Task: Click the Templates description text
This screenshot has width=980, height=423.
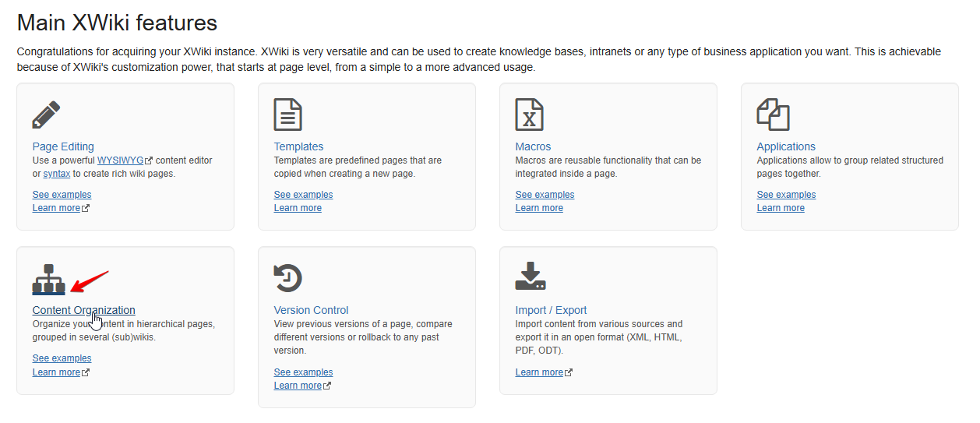Action: coord(358,167)
